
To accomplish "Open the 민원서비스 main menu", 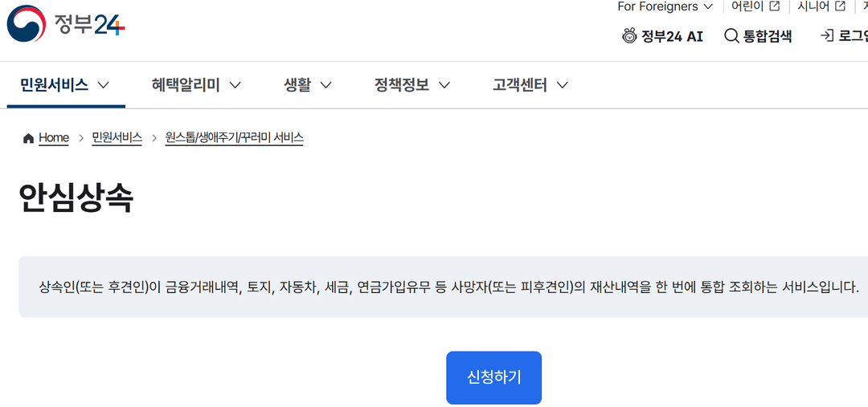I will (54, 85).
